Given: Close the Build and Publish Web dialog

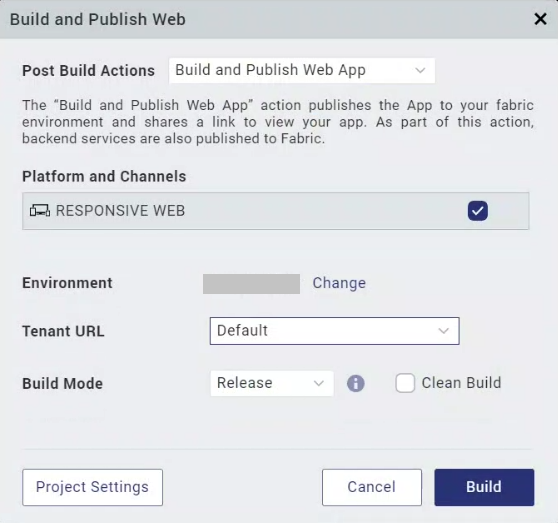Looking at the screenshot, I should pyautogui.click(x=540, y=19).
